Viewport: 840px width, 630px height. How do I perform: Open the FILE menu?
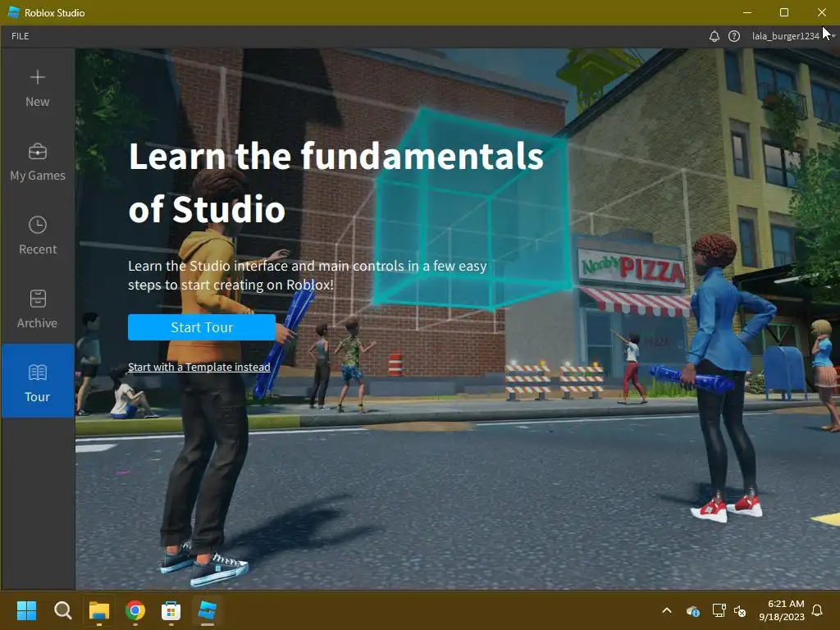[x=21, y=36]
